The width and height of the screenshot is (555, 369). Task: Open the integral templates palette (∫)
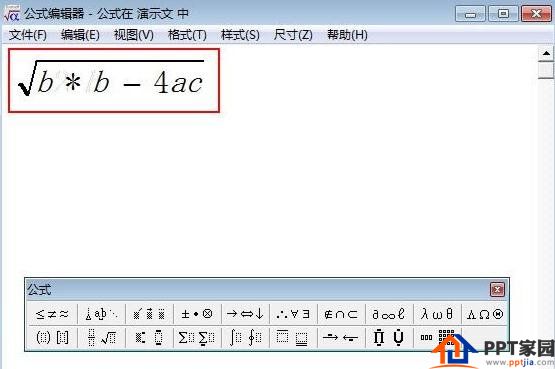245,337
